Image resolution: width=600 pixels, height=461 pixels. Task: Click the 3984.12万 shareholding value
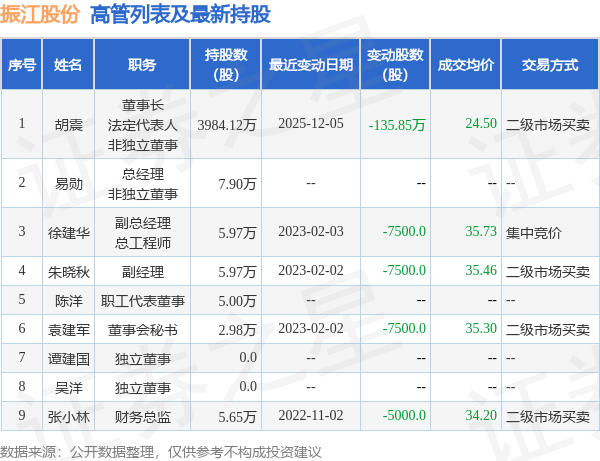click(x=227, y=125)
